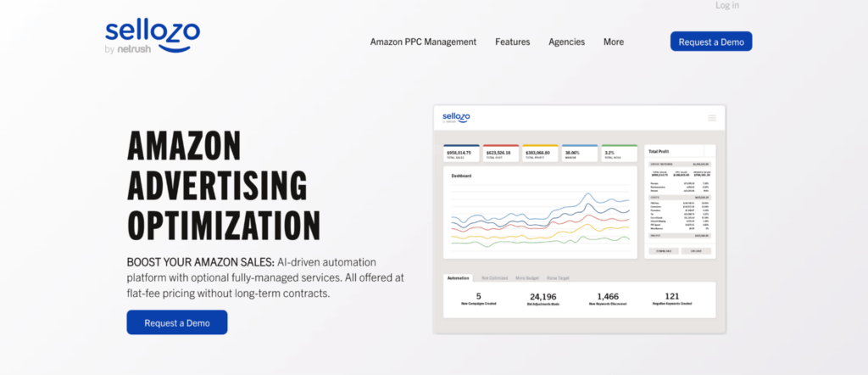868x375 pixels.
Task: Click the $958,014.75 Total Sales card
Action: (461, 154)
